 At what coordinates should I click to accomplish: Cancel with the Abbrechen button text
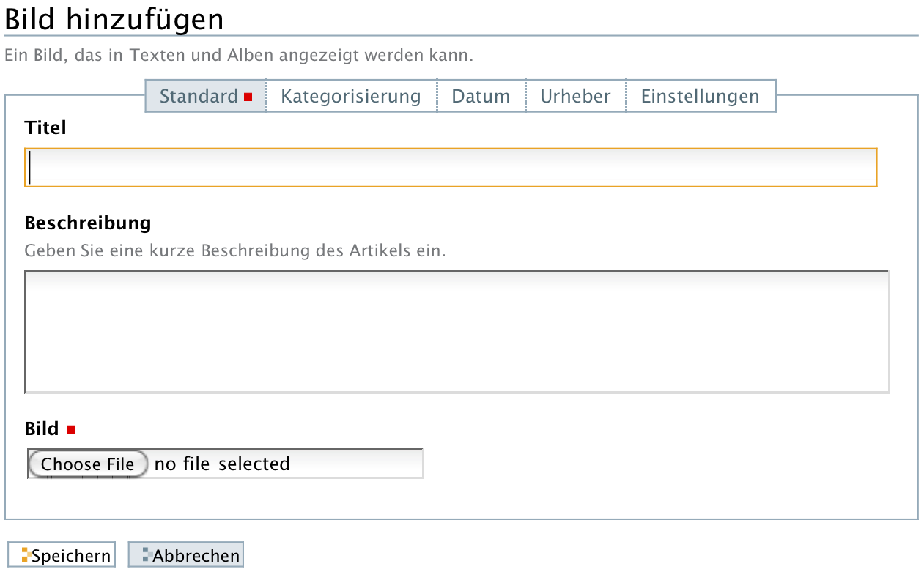pos(196,556)
